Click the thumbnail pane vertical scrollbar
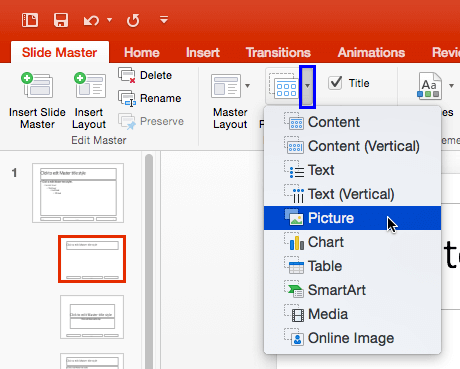 149,261
